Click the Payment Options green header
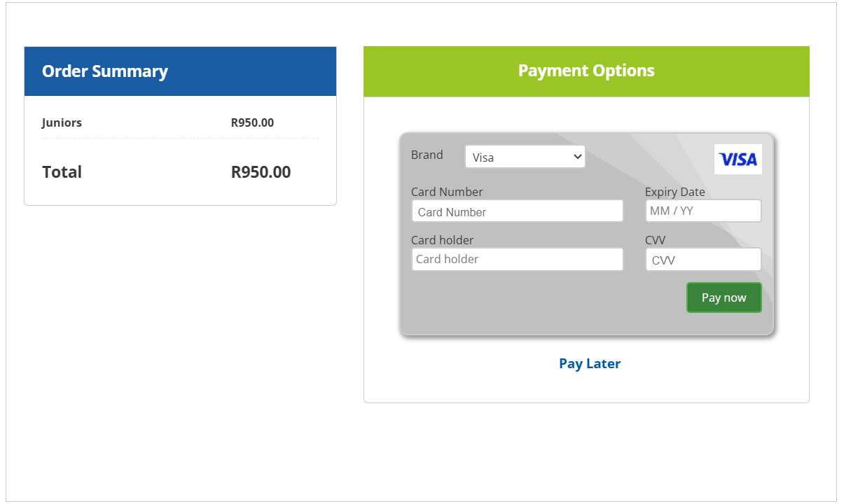The width and height of the screenshot is (844, 504). click(x=586, y=71)
